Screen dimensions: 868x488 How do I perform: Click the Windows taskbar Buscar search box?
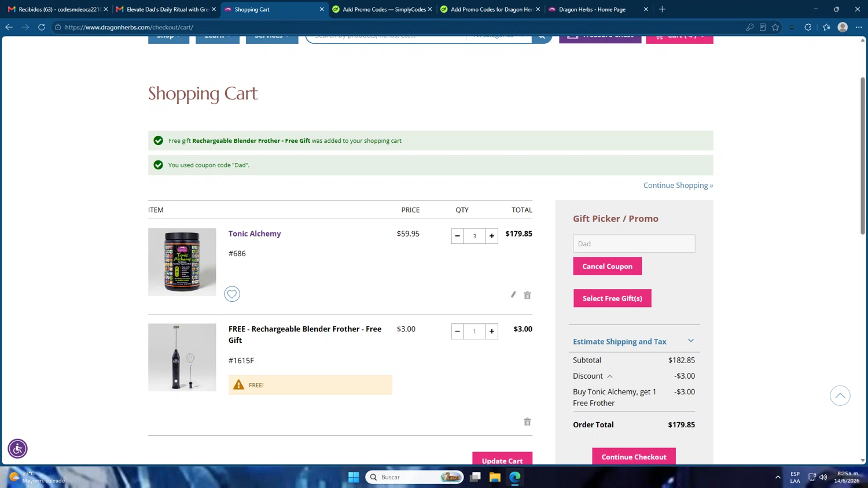click(x=414, y=477)
